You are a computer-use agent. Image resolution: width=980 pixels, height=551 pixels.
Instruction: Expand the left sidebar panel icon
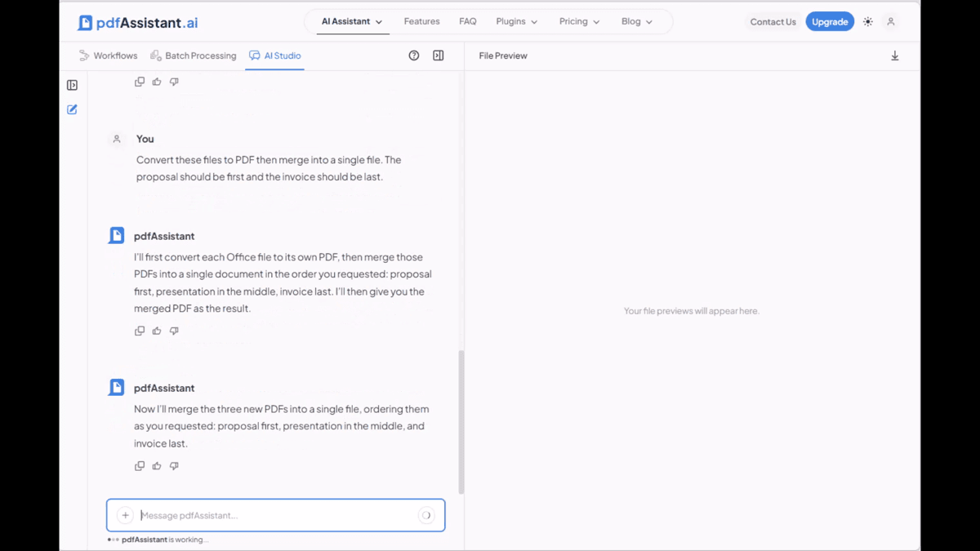pos(72,85)
